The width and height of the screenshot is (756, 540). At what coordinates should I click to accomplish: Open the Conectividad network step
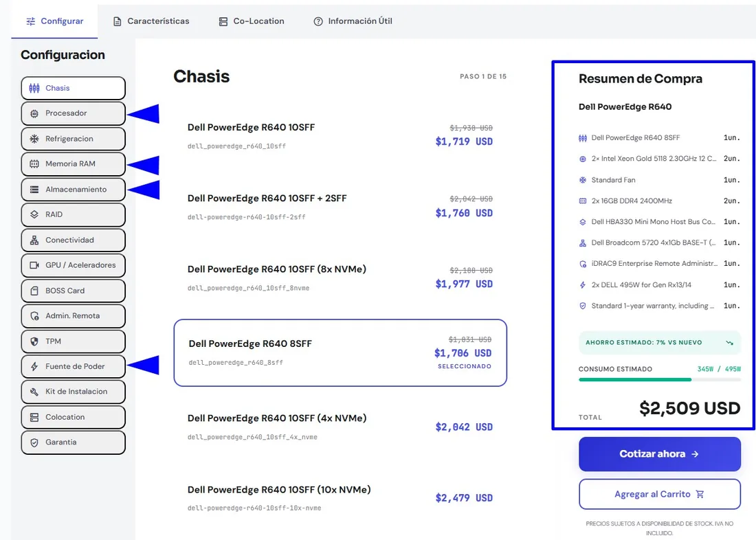point(74,240)
